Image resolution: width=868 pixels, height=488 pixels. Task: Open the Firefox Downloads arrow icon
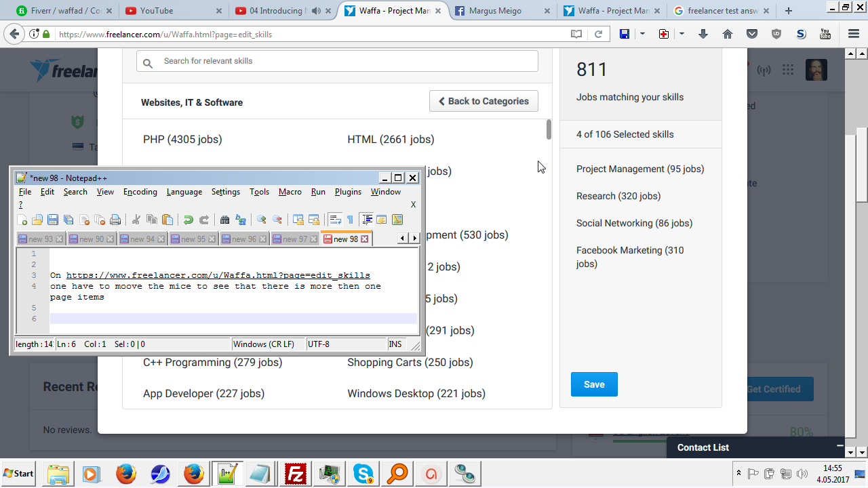click(x=703, y=34)
